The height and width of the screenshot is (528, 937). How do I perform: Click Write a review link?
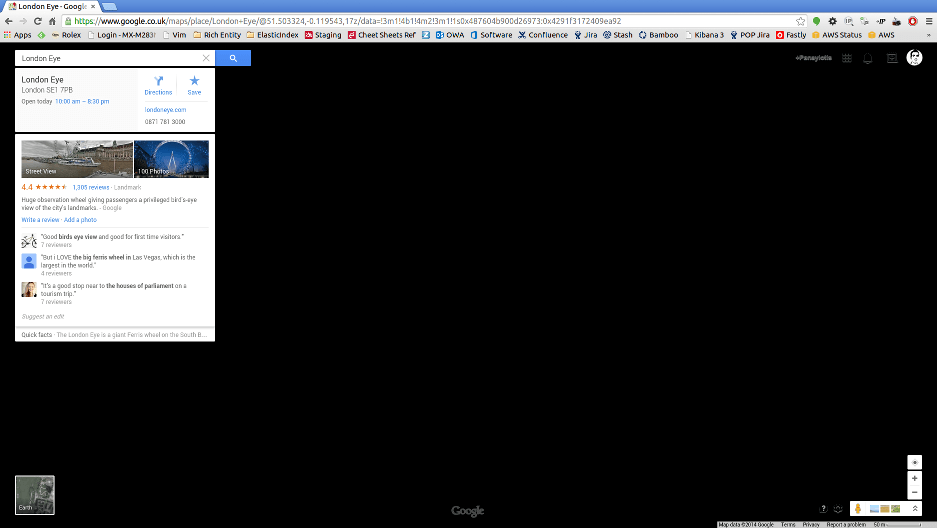[40, 220]
